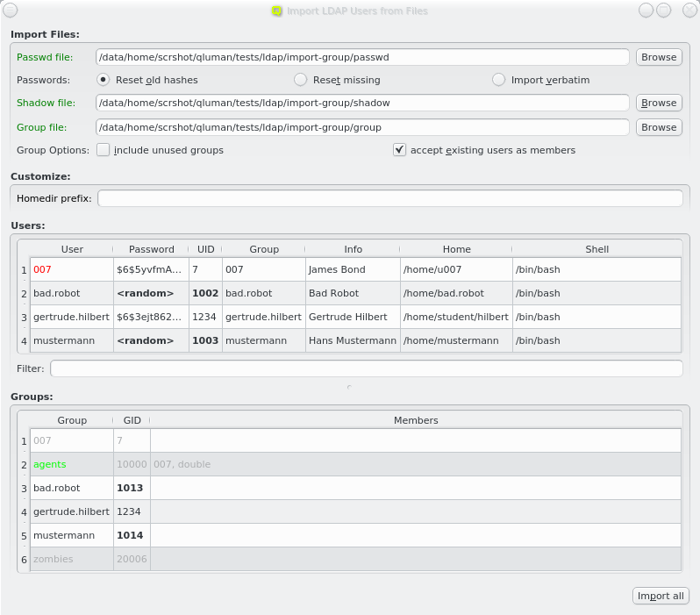Image resolution: width=700 pixels, height=615 pixels.
Task: Click the app icon in the title bar
Action: tap(277, 11)
